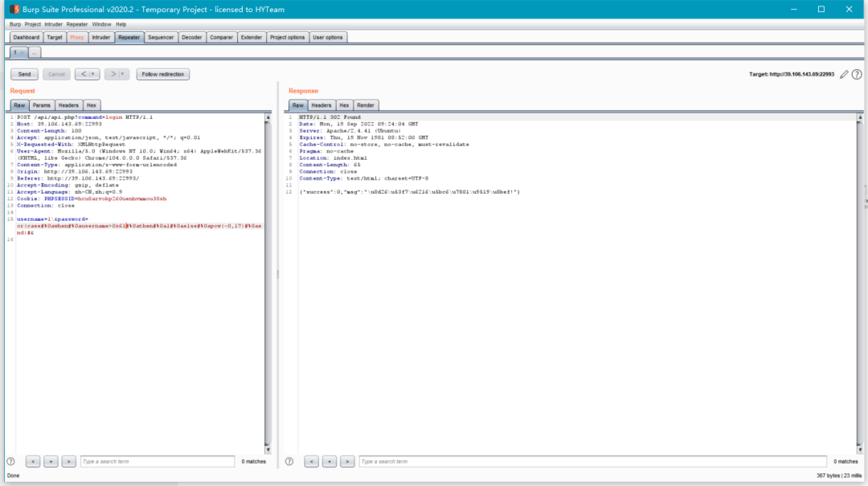Send the request
868x486 pixels.
[x=24, y=74]
